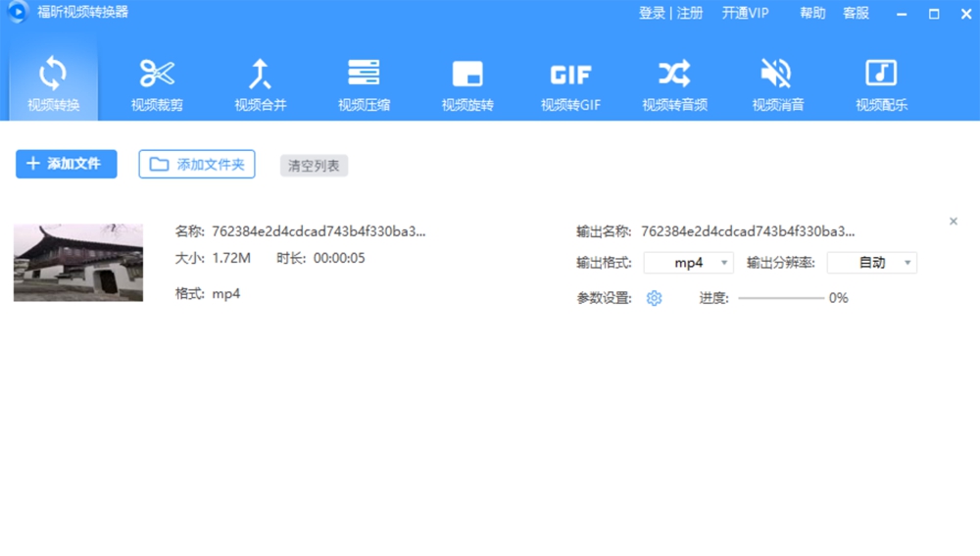Screen dimensions: 980x556
Task: Click the app logo icon in title bar
Action: [17, 12]
